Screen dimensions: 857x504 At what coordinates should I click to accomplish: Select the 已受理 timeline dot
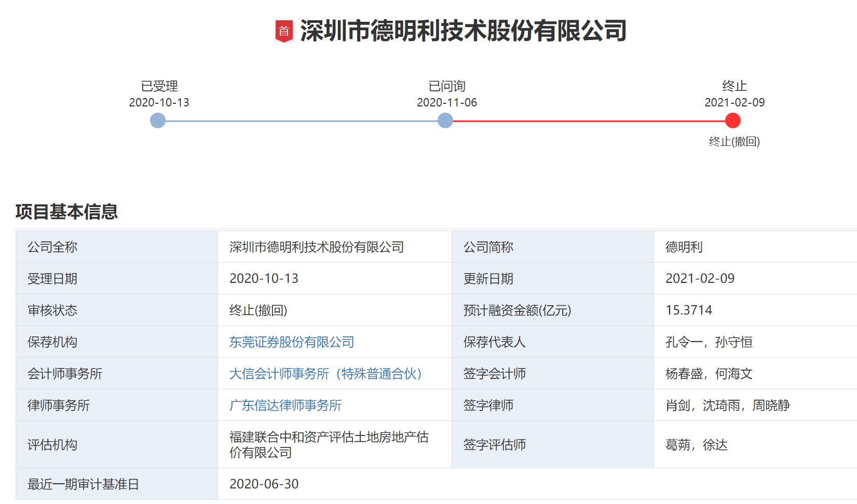pyautogui.click(x=158, y=121)
